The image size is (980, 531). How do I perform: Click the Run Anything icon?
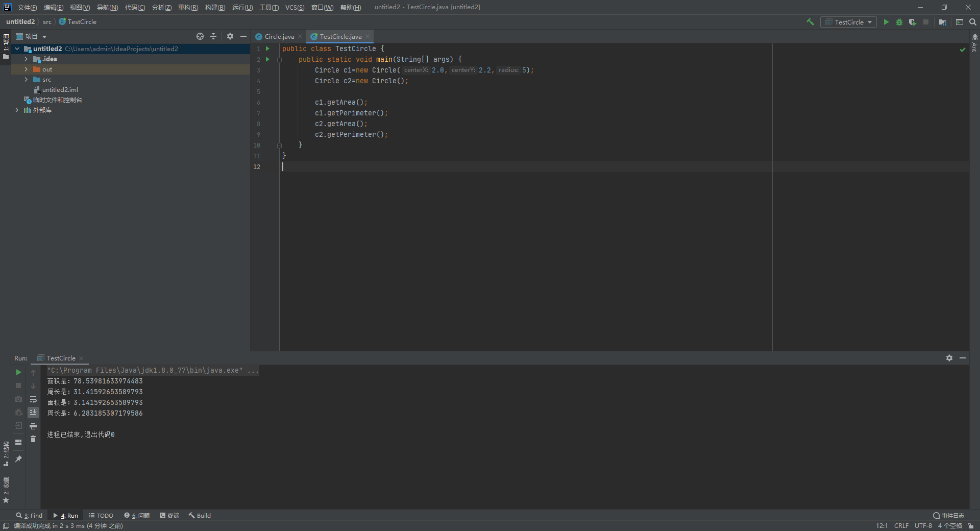pyautogui.click(x=960, y=22)
